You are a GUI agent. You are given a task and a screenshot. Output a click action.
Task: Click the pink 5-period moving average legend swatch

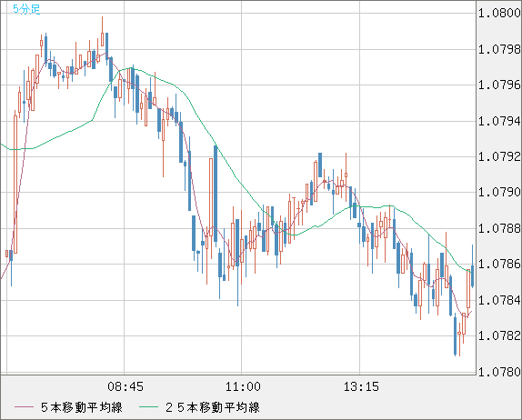(24, 407)
